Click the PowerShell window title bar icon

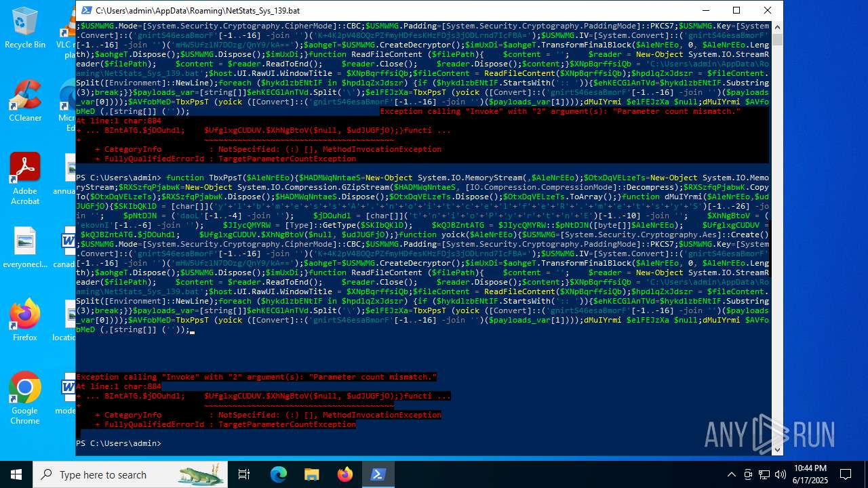click(86, 11)
